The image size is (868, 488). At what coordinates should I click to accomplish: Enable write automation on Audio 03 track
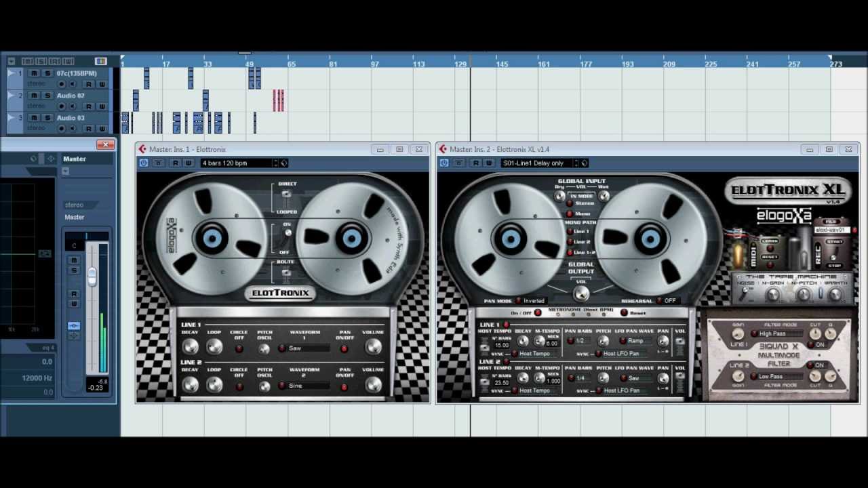point(102,128)
